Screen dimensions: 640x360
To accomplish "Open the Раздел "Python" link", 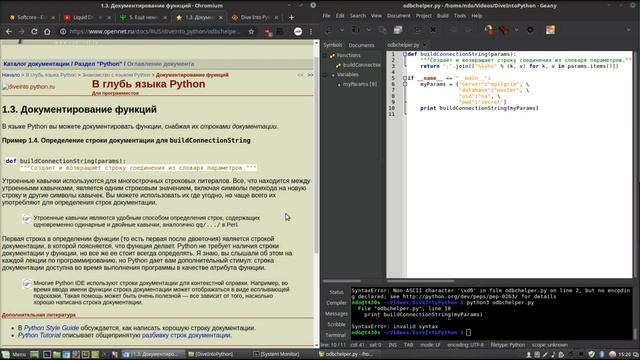I will [98, 64].
